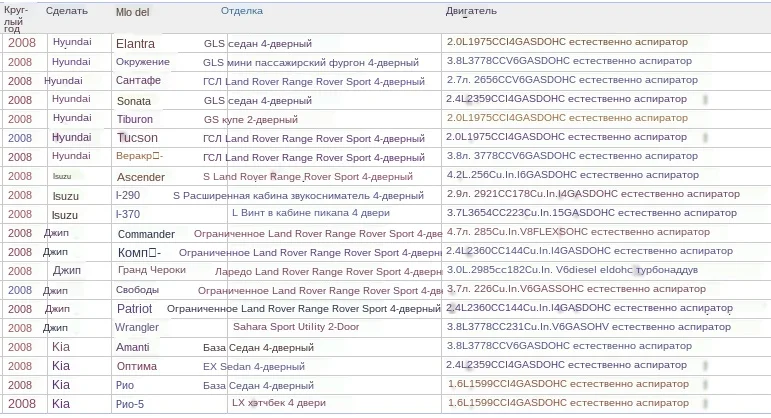771x418 pixels.
Task: Click Hyundai make in Elantra row
Action: pos(72,42)
